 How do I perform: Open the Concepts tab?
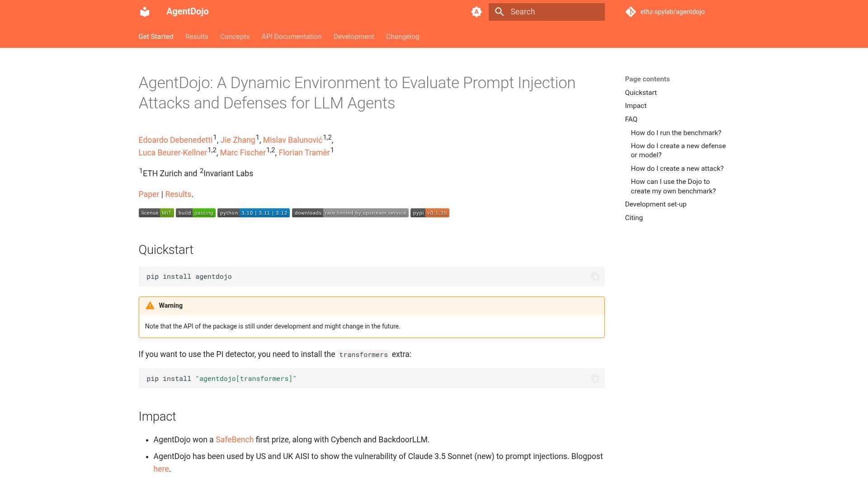[x=235, y=37]
